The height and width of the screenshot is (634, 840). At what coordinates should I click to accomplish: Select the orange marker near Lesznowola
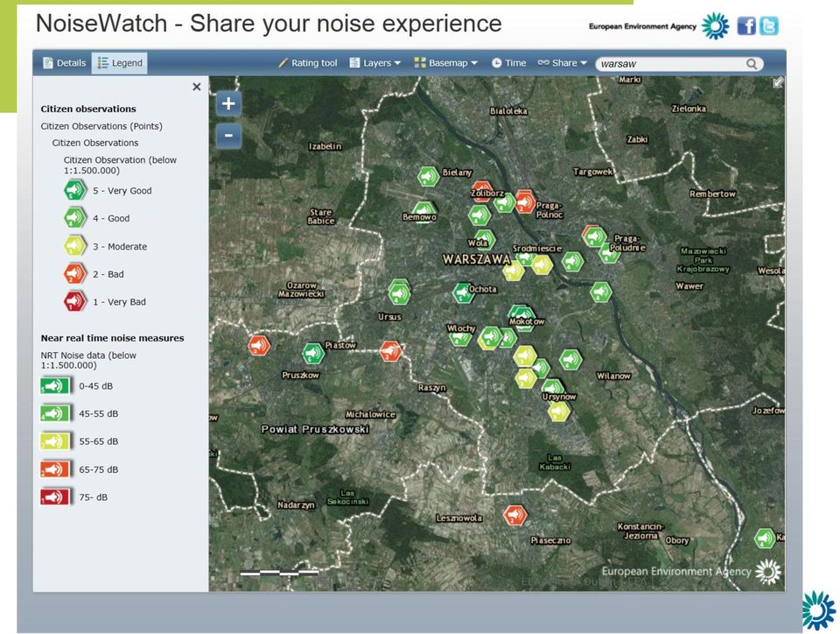pyautogui.click(x=514, y=515)
